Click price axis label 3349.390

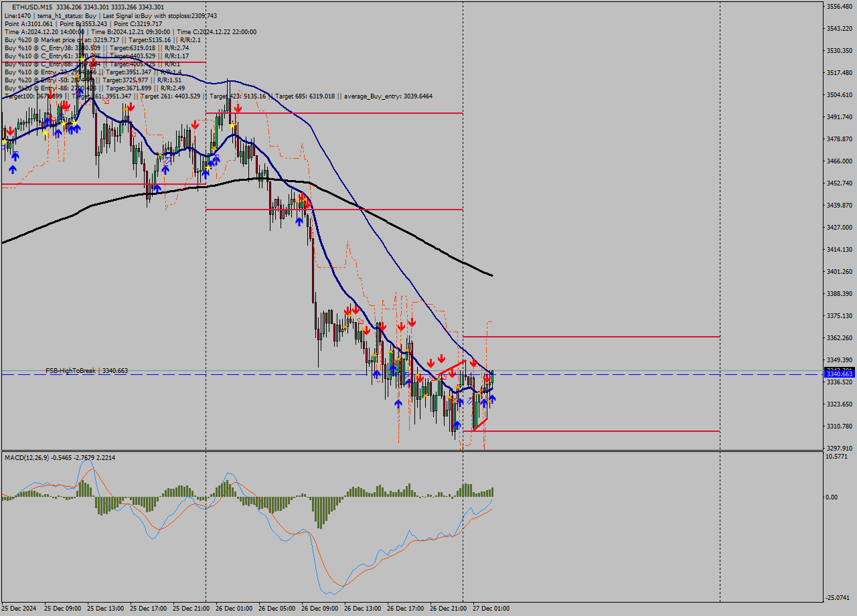click(840, 360)
